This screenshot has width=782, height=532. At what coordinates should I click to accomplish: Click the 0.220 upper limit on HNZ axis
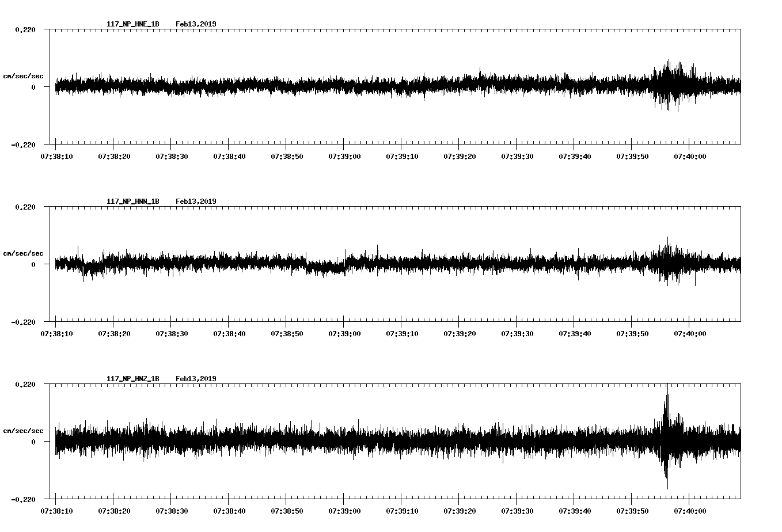[25, 384]
